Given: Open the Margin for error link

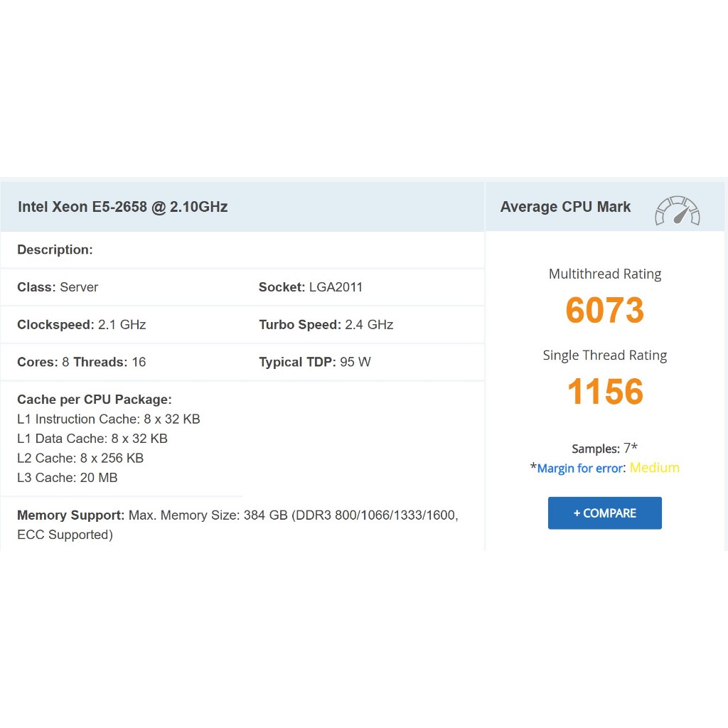Looking at the screenshot, I should (x=580, y=469).
